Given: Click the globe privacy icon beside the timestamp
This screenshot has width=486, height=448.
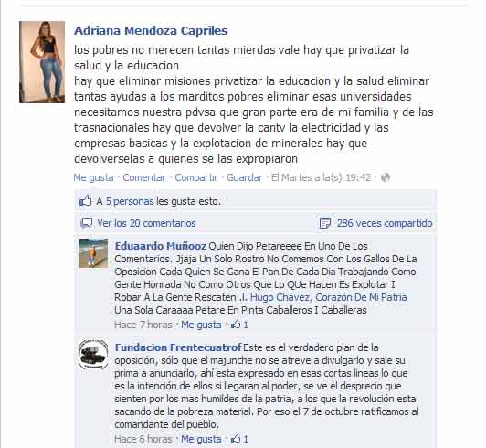Looking at the screenshot, I should pos(385,177).
